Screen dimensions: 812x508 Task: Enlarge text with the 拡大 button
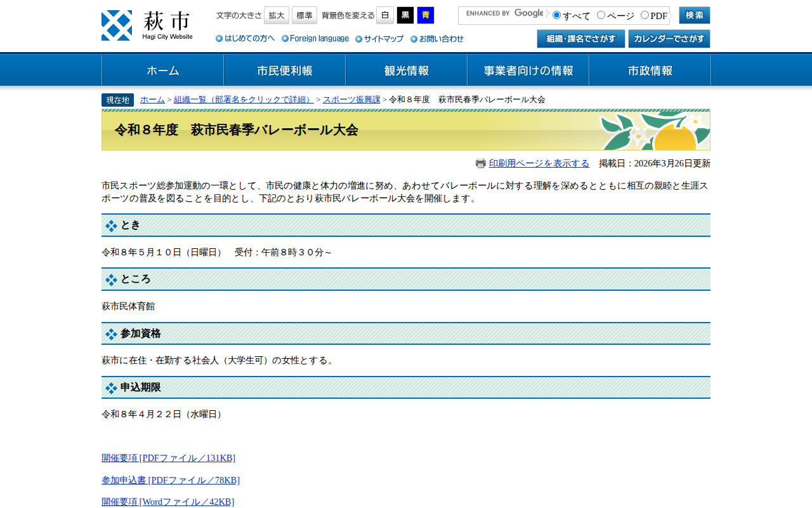277,15
